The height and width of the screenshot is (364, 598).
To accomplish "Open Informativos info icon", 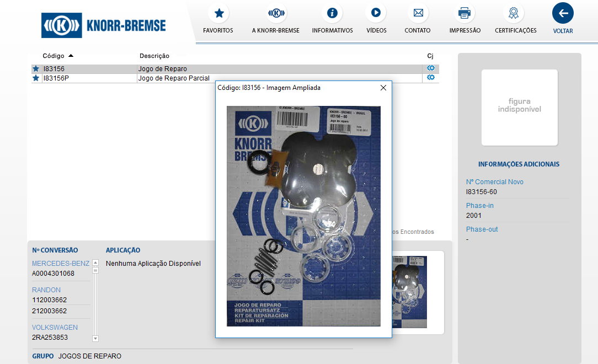I will point(332,13).
